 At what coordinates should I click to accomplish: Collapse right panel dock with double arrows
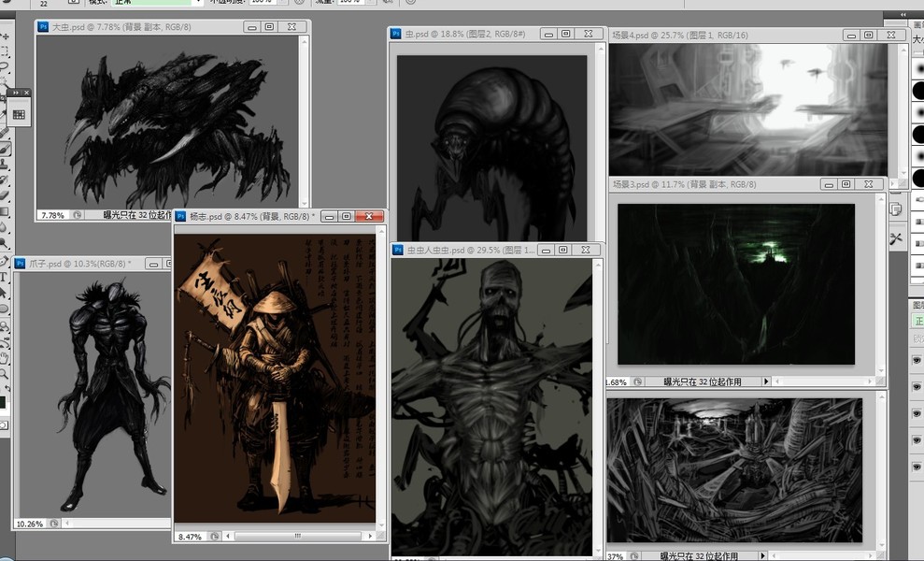coord(903,15)
